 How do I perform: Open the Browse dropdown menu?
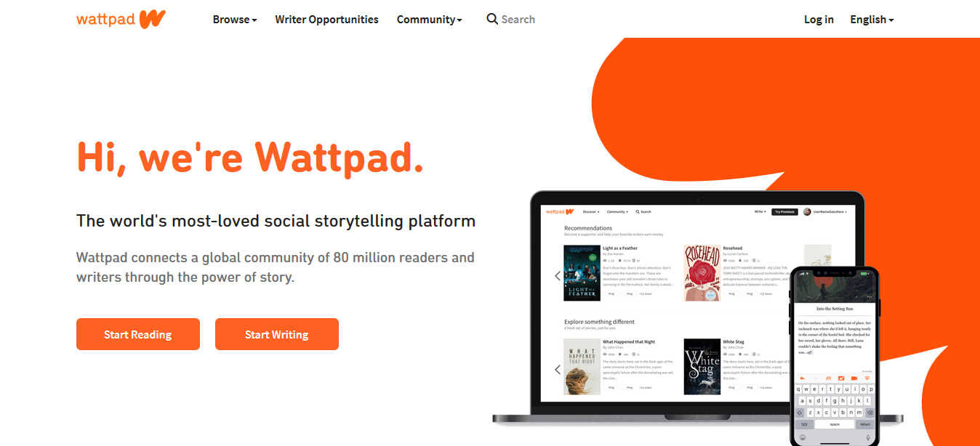click(235, 20)
